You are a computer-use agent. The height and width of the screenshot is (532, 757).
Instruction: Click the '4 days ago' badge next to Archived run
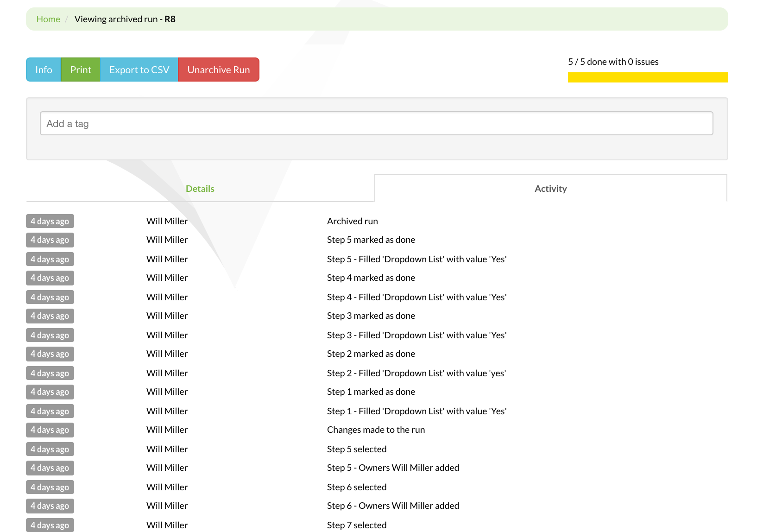click(50, 221)
